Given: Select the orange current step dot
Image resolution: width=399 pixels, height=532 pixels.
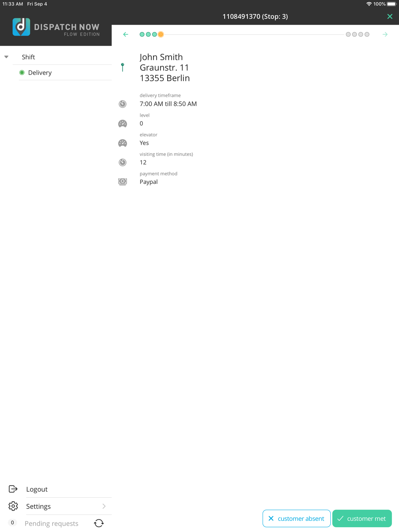Looking at the screenshot, I should tap(161, 34).
